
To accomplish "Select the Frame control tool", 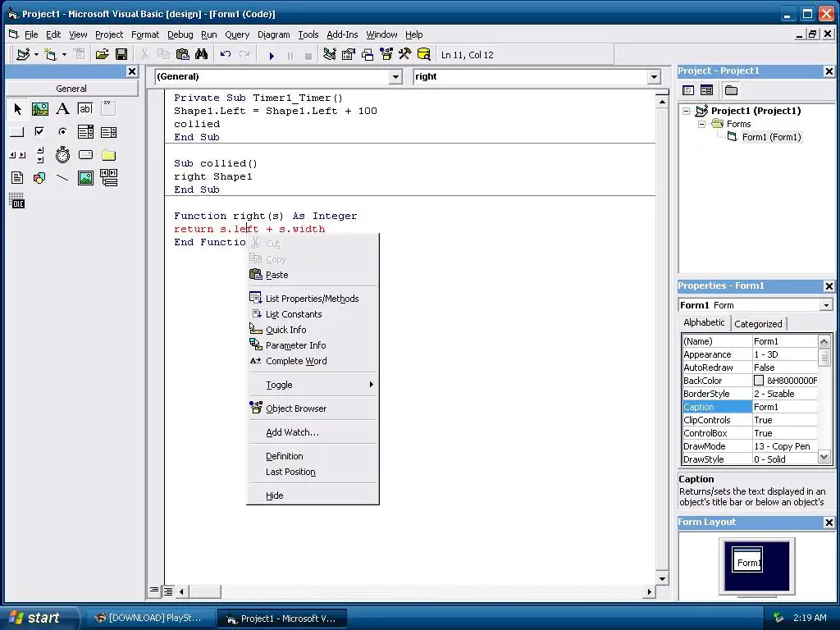I will (108, 109).
